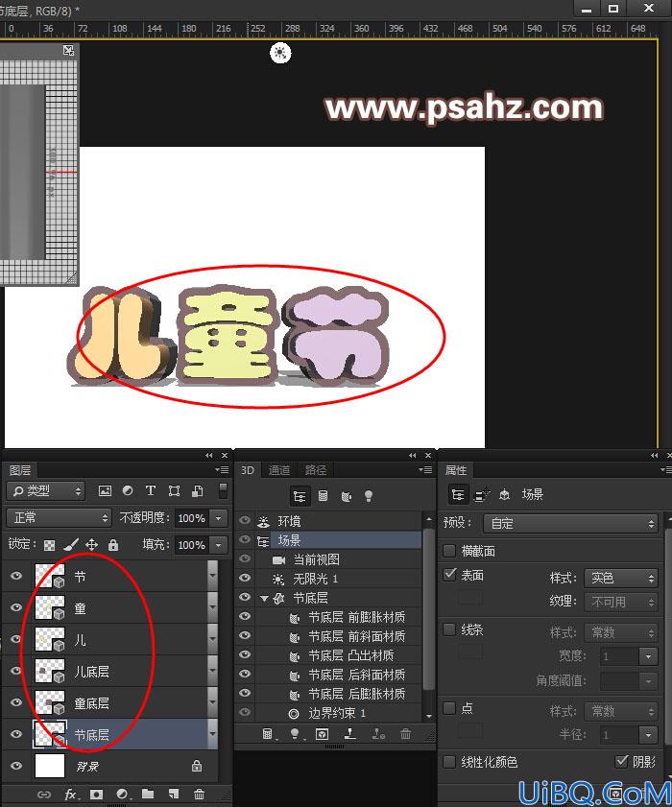Create new layer icon
This screenshot has width=672, height=807.
pos(174,795)
